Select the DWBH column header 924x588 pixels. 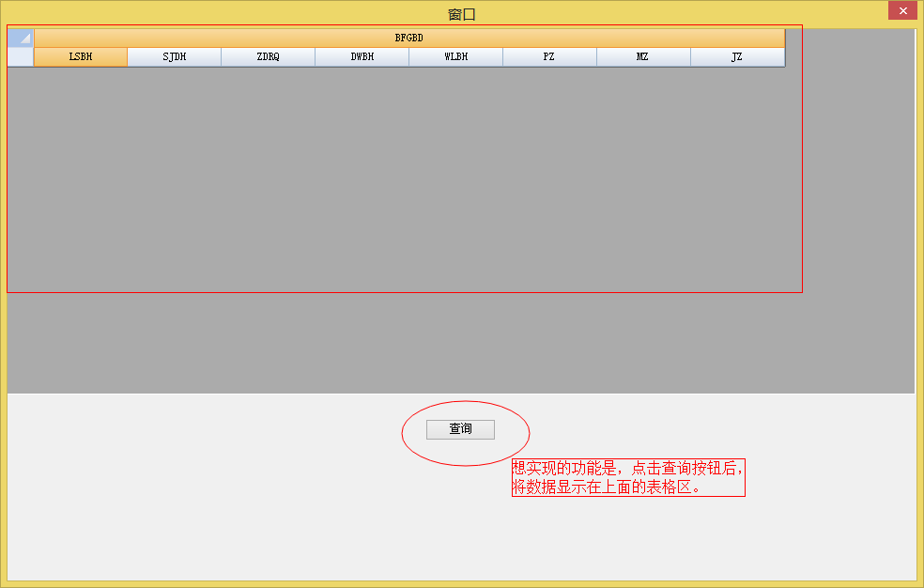coord(362,57)
